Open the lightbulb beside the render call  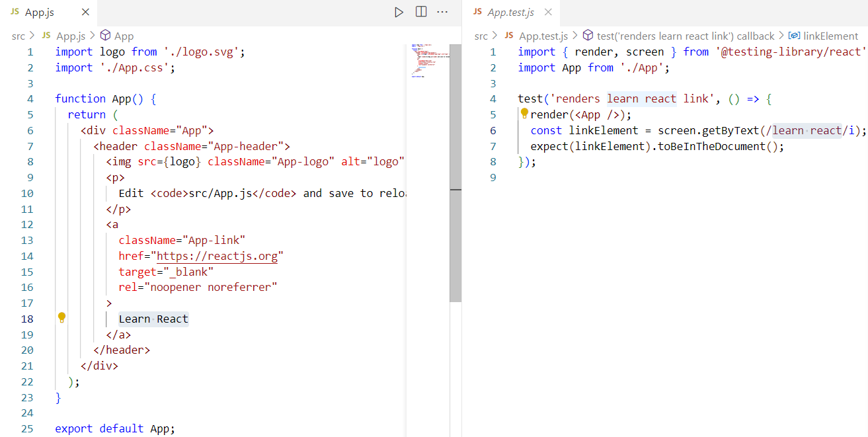[x=524, y=113]
